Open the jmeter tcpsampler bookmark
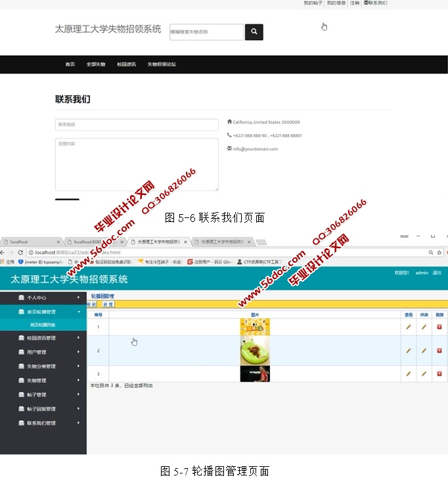 click(x=41, y=262)
